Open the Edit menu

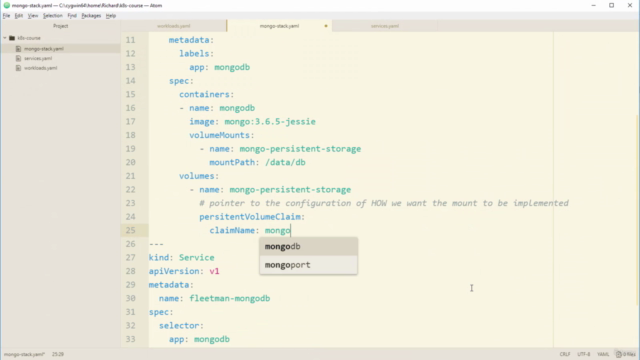pyautogui.click(x=19, y=16)
